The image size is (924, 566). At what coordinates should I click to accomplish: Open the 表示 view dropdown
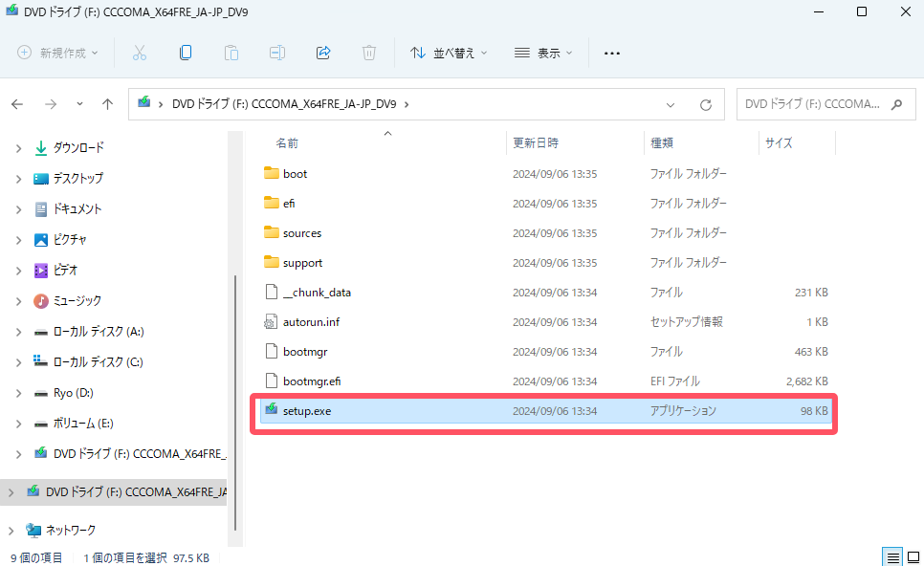tap(543, 53)
